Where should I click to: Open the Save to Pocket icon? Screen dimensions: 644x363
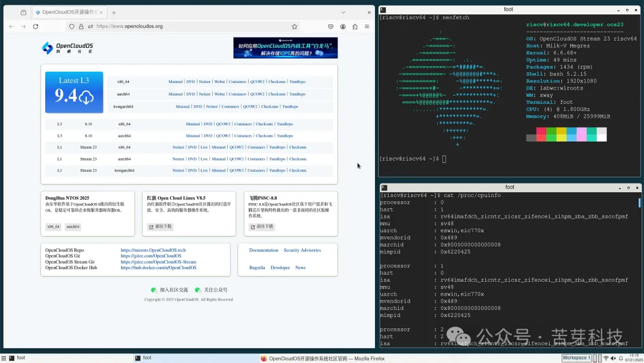[x=330, y=26]
